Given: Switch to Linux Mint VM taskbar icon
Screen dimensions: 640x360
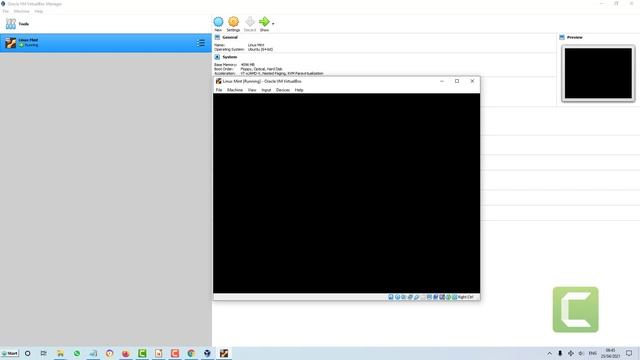Looking at the screenshot, I should click(224, 353).
